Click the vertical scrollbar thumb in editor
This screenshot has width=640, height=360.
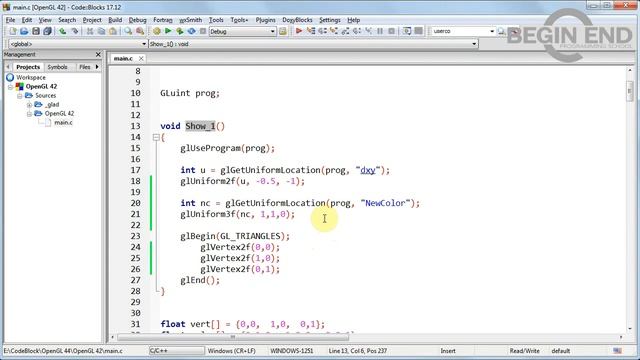630,90
